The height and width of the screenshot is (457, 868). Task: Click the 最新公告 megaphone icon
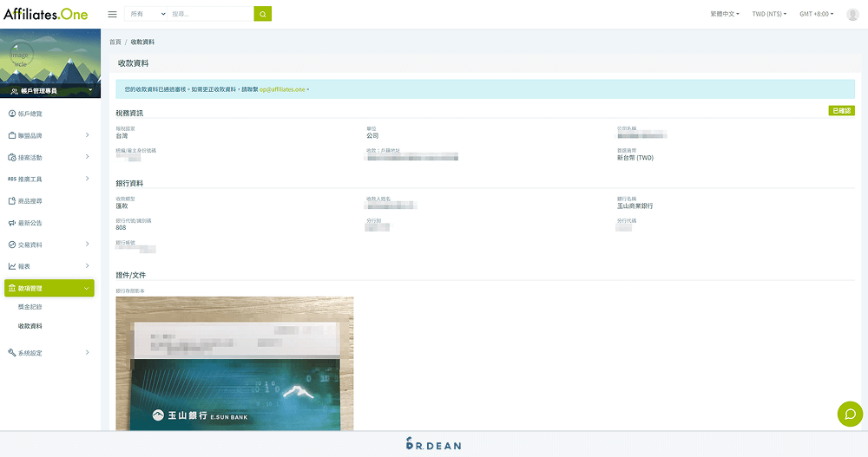pos(11,223)
